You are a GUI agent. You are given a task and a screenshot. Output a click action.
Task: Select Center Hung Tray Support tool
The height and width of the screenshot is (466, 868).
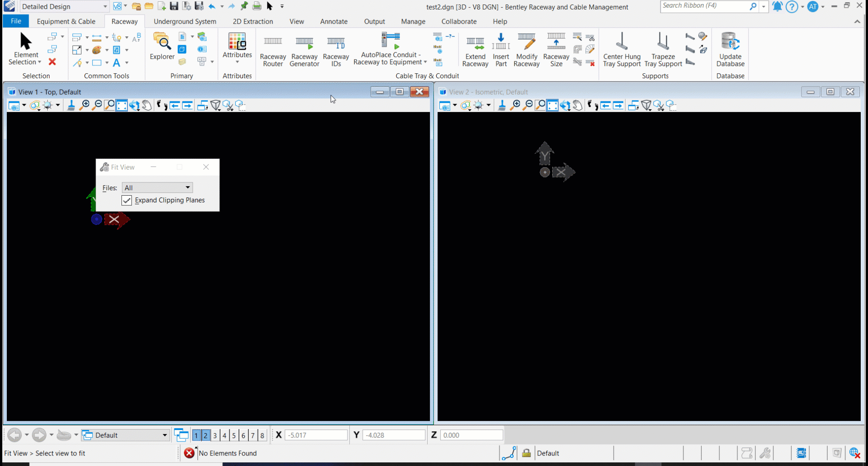coord(621,50)
